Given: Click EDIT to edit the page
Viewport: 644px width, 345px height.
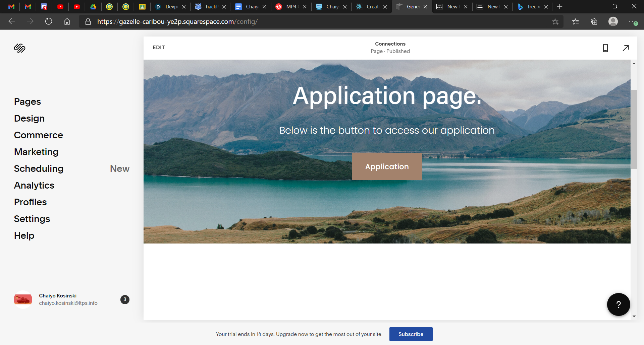Looking at the screenshot, I should click(159, 48).
